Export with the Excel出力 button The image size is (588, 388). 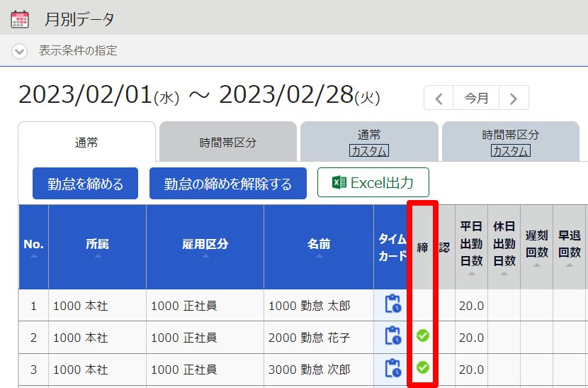click(373, 182)
